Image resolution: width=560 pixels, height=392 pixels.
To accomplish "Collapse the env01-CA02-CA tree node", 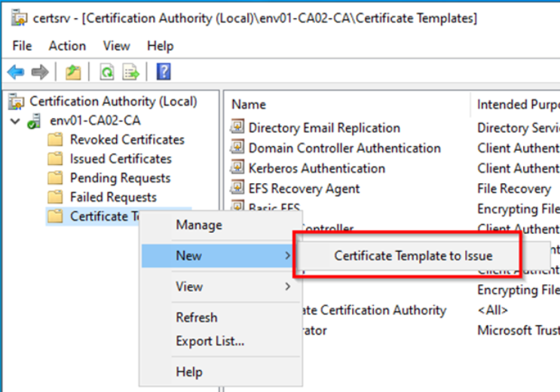I will [x=15, y=121].
